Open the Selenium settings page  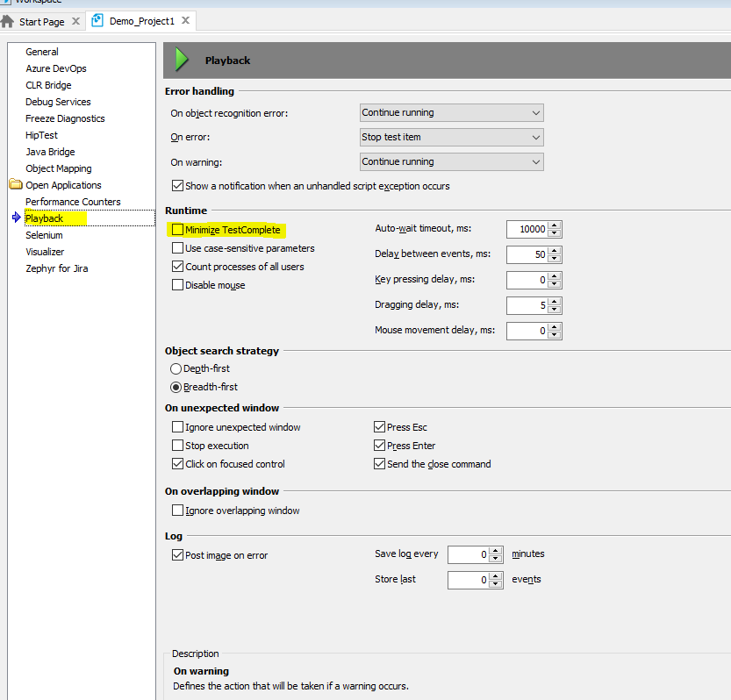(44, 235)
